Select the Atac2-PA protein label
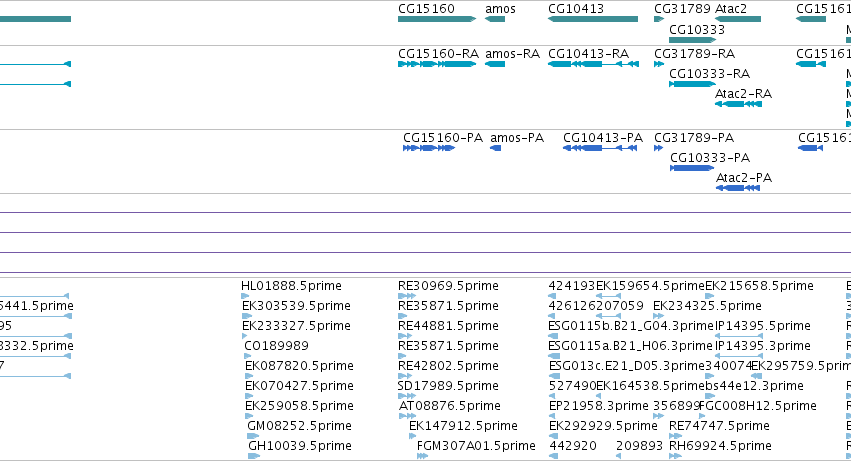This screenshot has width=851, height=461. pos(744,178)
